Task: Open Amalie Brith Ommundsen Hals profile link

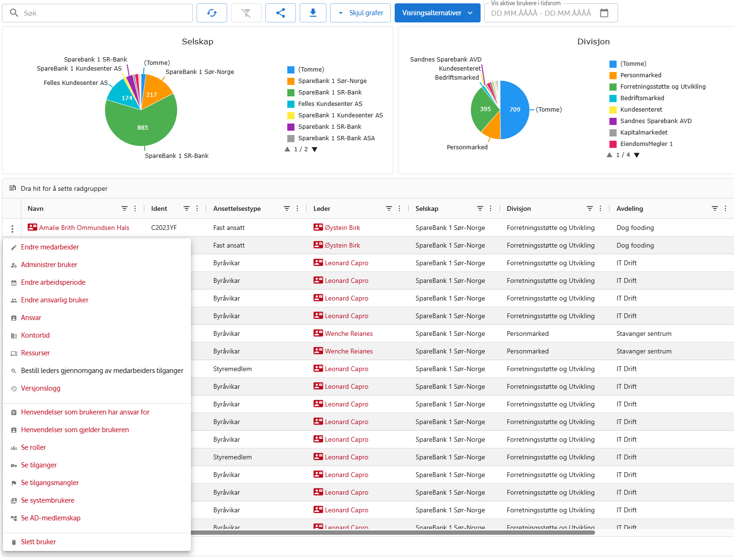Action: (x=84, y=228)
